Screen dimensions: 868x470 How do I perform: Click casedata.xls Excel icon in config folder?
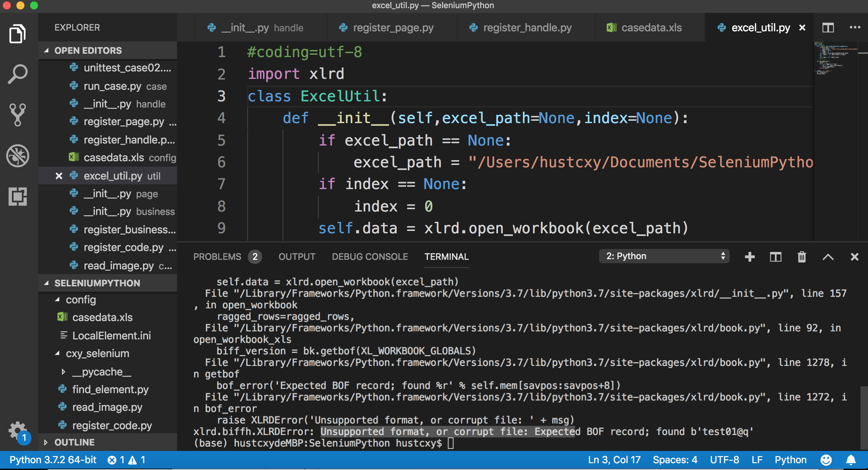click(62, 317)
